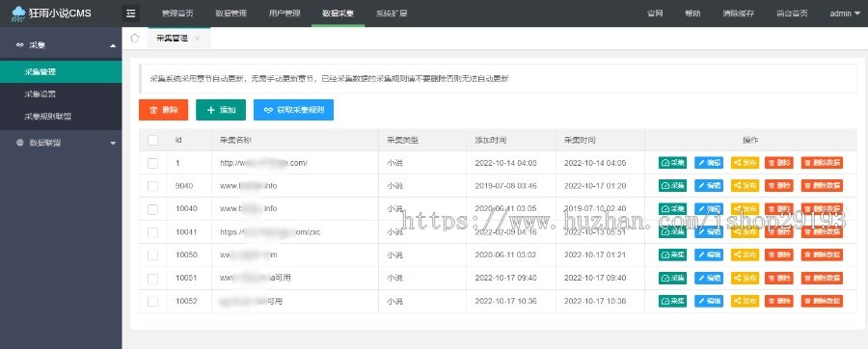The width and height of the screenshot is (868, 349).
Task: Click 删除数据 button for row id 10052
Action: (x=822, y=302)
